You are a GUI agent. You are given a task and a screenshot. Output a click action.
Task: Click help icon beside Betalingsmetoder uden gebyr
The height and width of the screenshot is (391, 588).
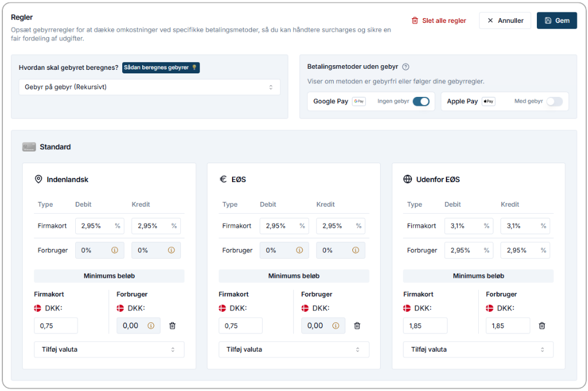(x=405, y=68)
